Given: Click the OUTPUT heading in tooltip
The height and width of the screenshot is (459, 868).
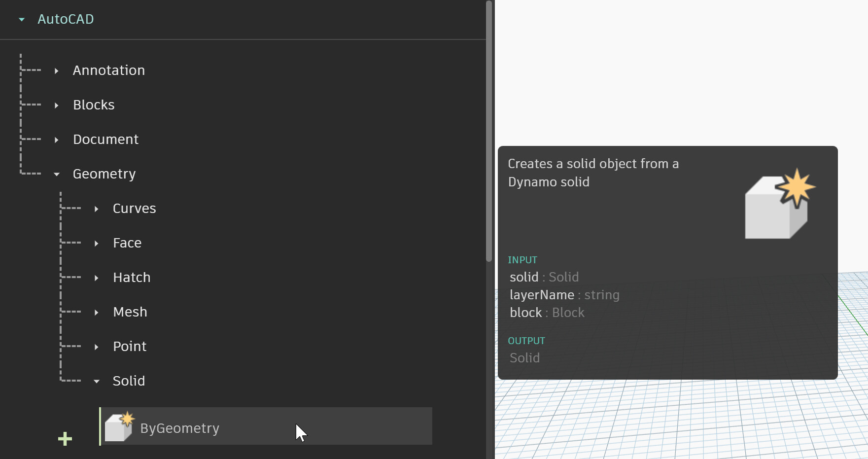Looking at the screenshot, I should tap(526, 341).
